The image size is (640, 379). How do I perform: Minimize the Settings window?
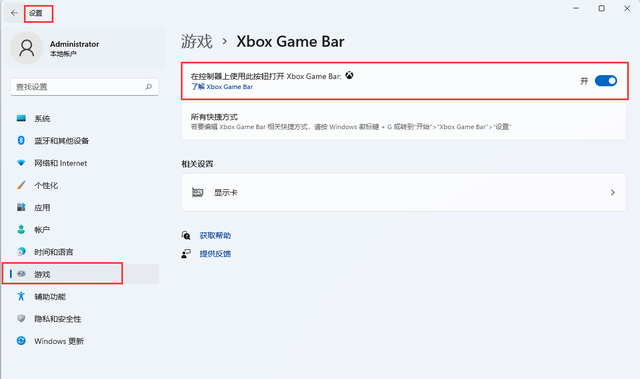pyautogui.click(x=576, y=8)
